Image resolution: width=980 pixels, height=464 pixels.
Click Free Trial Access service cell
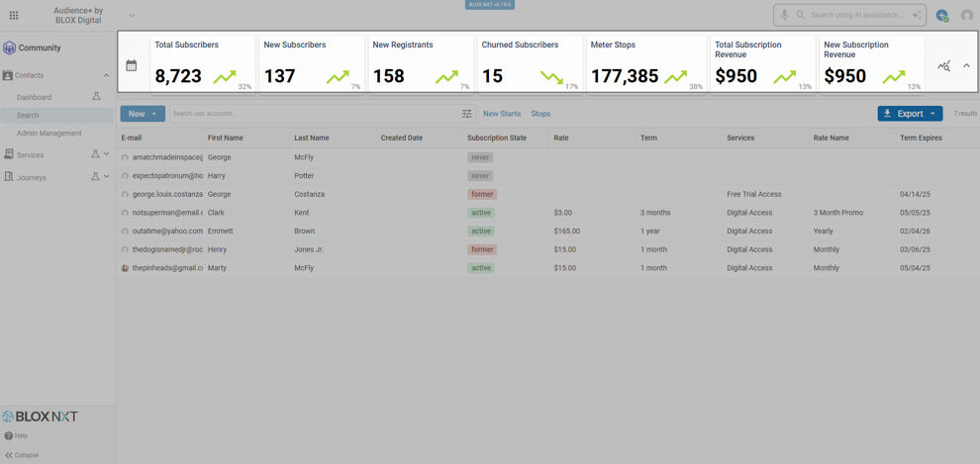[x=753, y=194]
